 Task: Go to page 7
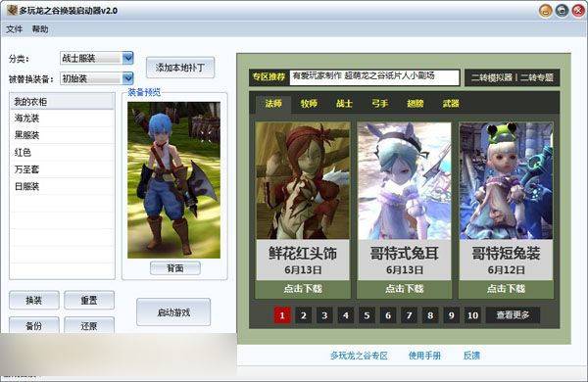pos(409,315)
